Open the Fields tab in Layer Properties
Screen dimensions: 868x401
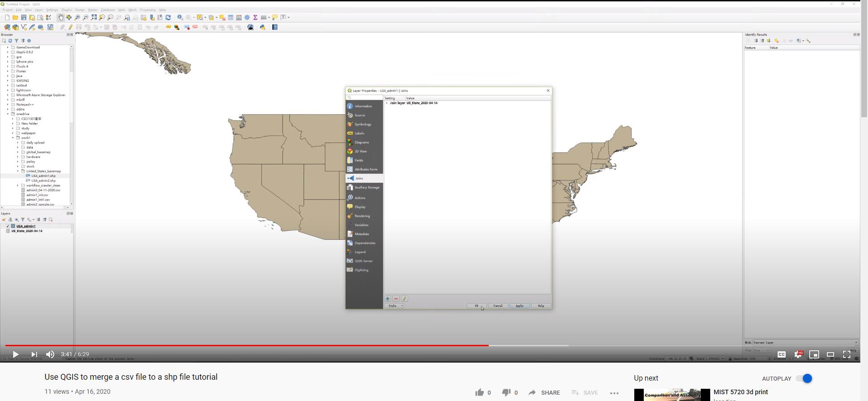pos(359,160)
